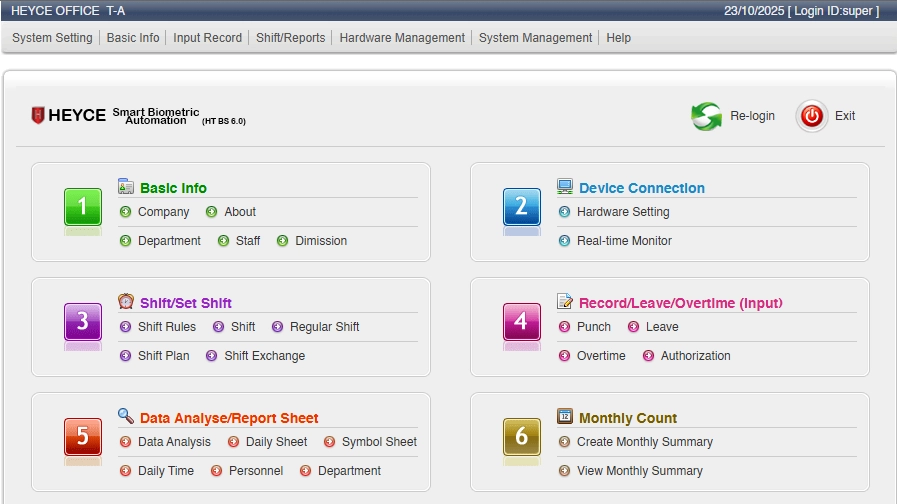This screenshot has height=504, width=897.
Task: Open the Real-time Monitor link
Action: pyautogui.click(x=624, y=241)
